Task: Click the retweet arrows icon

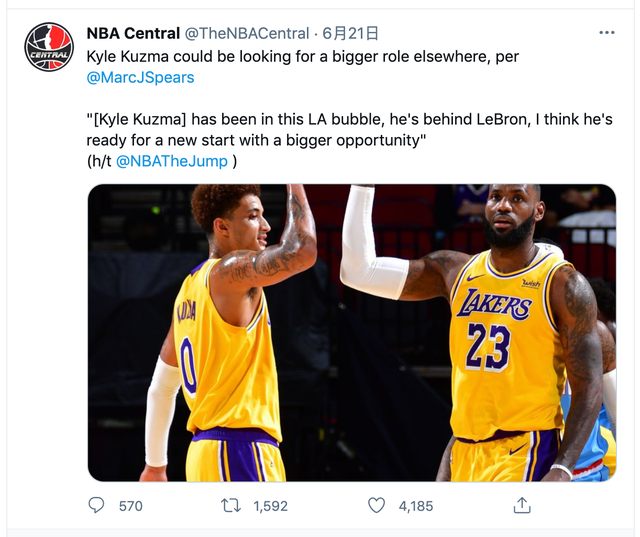Action: pyautogui.click(x=231, y=506)
